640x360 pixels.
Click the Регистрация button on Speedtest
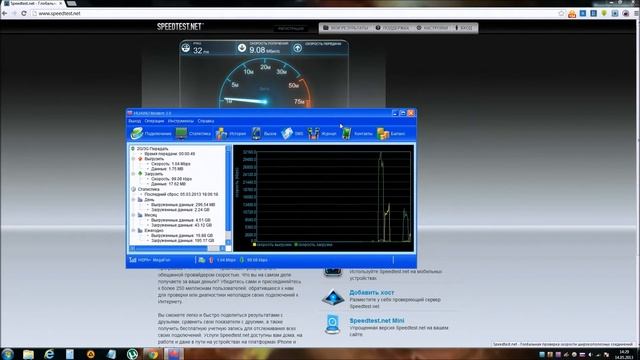coord(291,29)
